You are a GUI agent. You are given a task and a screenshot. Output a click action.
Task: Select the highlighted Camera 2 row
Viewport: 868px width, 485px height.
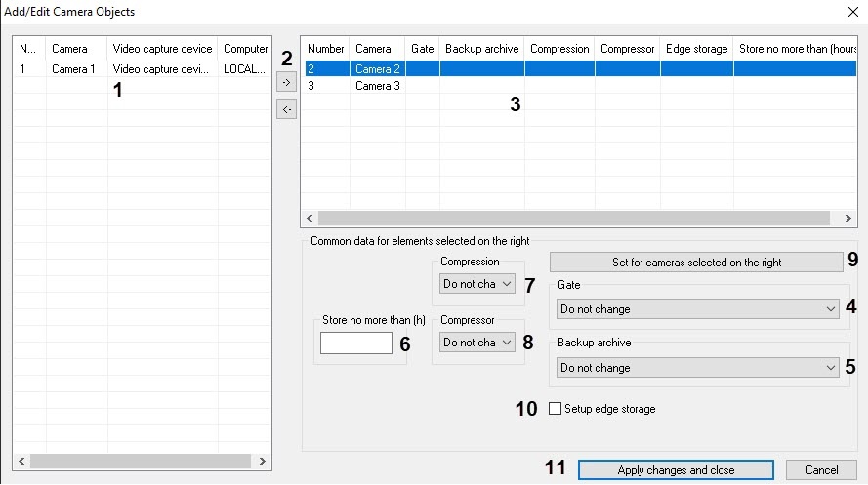(377, 69)
